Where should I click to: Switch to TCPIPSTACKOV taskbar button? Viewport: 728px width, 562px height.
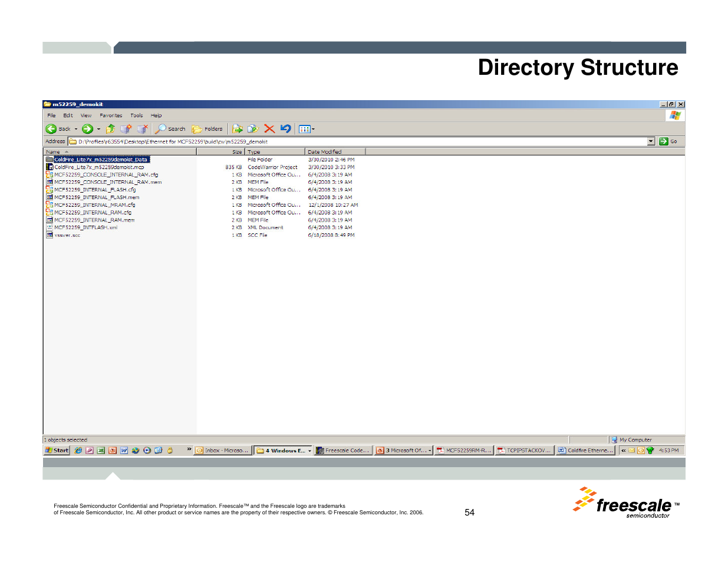pos(525,451)
